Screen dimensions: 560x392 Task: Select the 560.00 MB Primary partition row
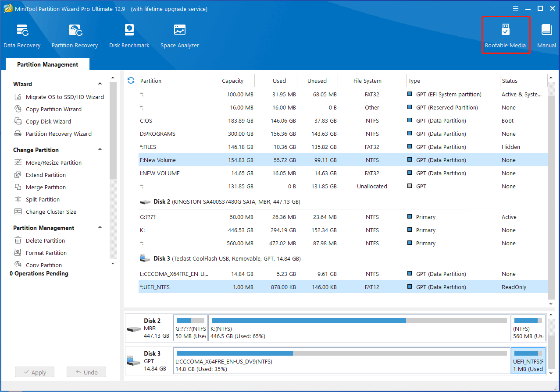coord(343,243)
